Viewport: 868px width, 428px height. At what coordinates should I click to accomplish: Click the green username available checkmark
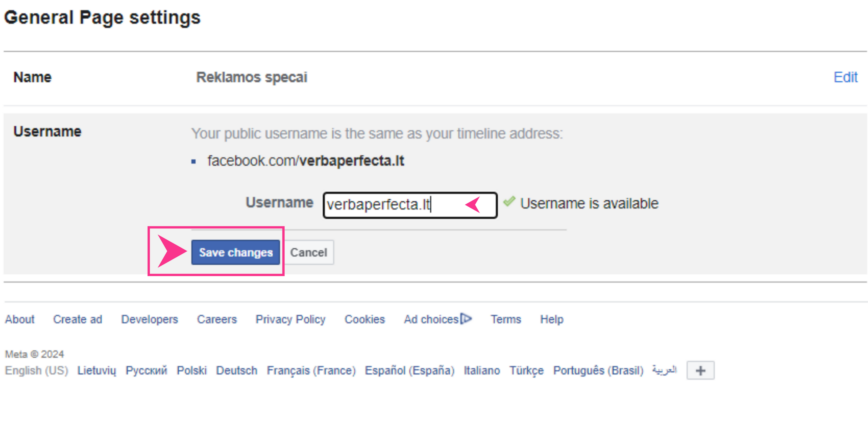click(509, 201)
